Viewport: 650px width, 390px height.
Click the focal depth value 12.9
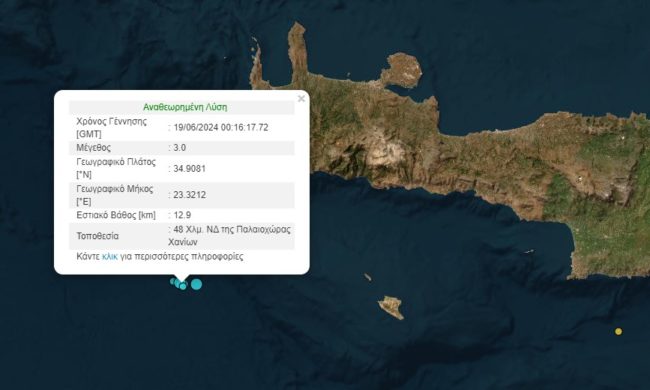(182, 215)
